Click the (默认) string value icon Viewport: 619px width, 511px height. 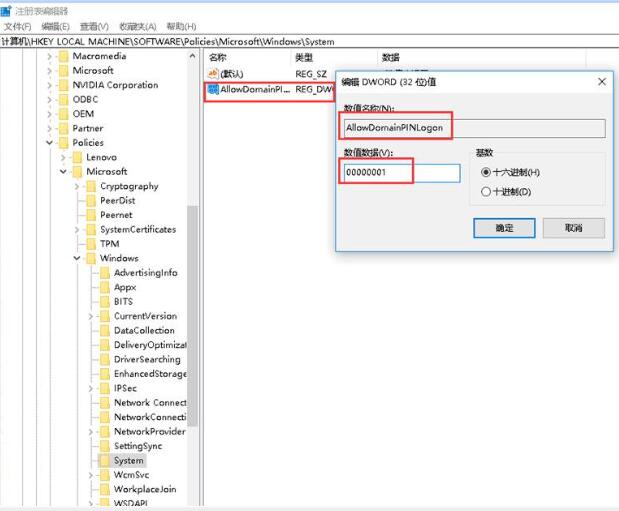213,73
